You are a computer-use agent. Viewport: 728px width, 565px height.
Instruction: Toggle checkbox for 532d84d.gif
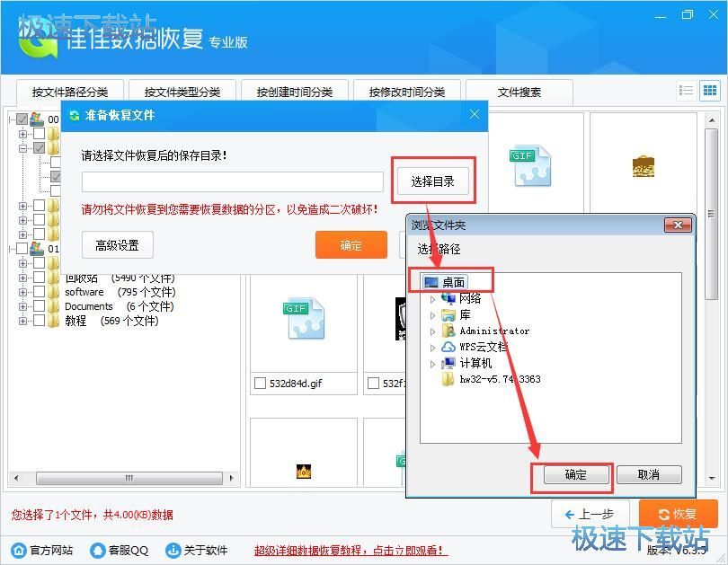[260, 384]
